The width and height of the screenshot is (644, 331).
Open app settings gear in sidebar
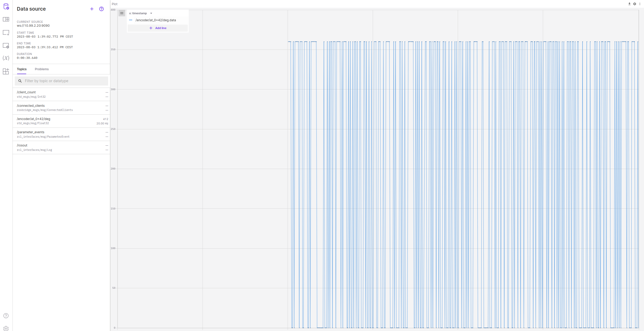[x=6, y=328]
